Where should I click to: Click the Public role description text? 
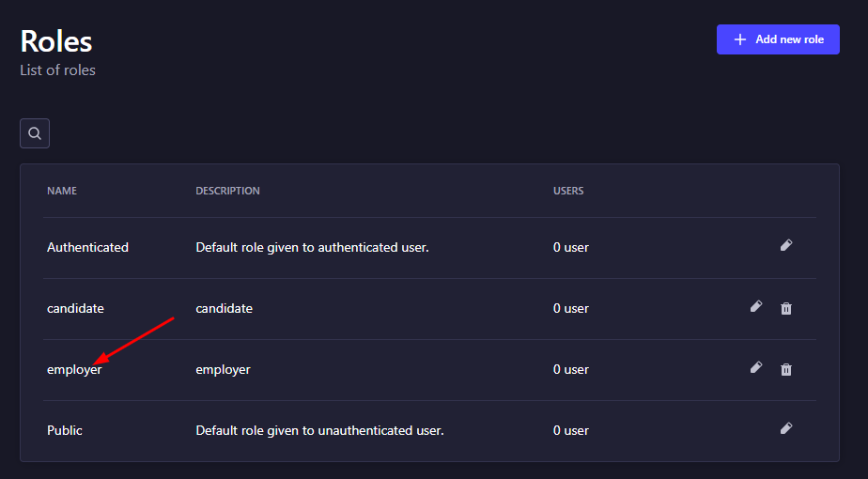pos(320,430)
